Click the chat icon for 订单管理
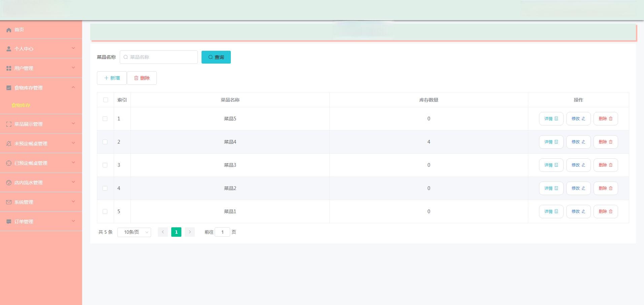644x305 pixels. [x=9, y=222]
